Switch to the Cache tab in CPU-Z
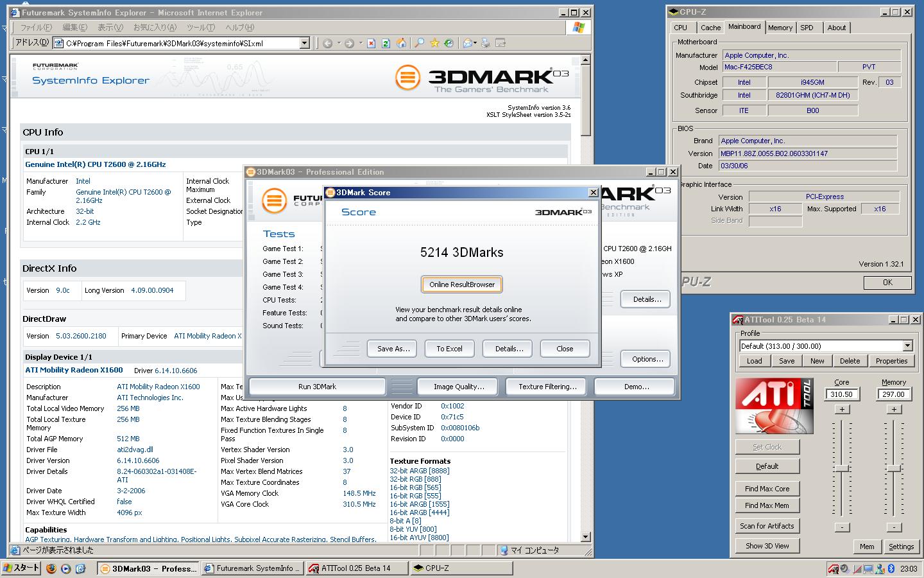This screenshot has width=924, height=578. click(710, 28)
